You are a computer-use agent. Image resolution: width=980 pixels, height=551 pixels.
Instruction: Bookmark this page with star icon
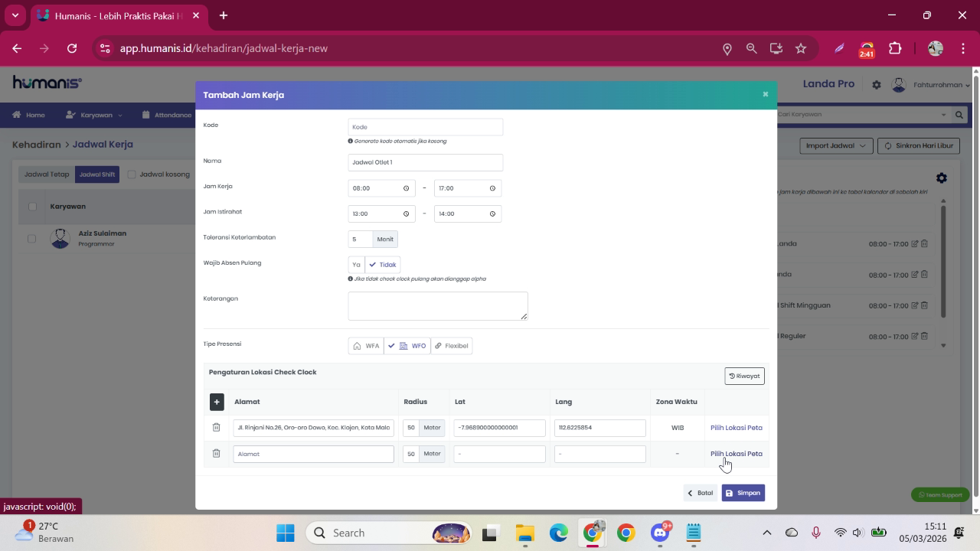click(801, 48)
